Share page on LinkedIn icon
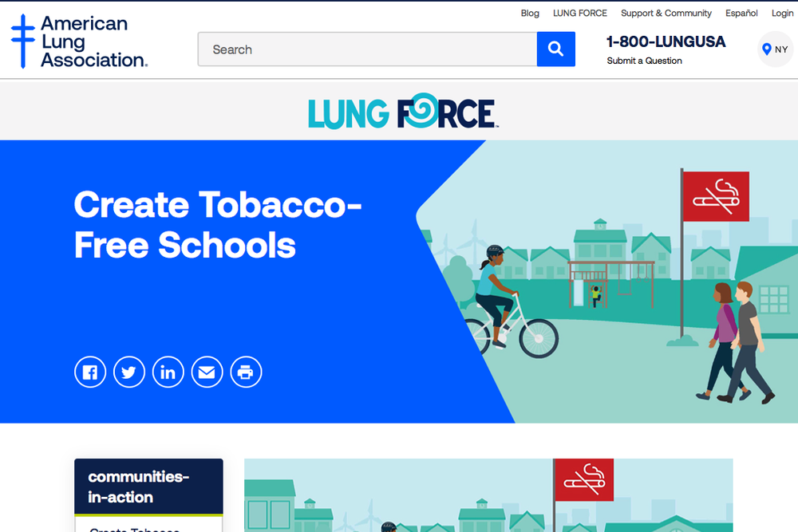The width and height of the screenshot is (798, 532). pyautogui.click(x=168, y=372)
